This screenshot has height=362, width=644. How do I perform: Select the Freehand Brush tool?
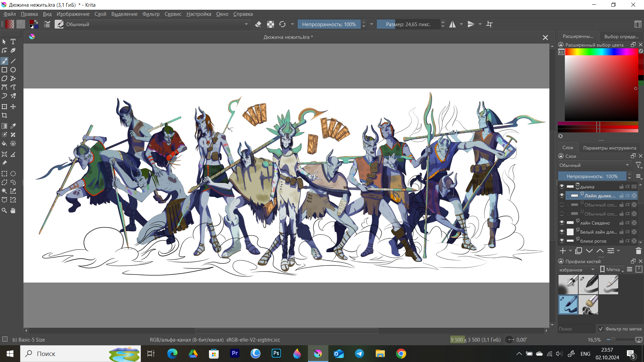[x=4, y=61]
